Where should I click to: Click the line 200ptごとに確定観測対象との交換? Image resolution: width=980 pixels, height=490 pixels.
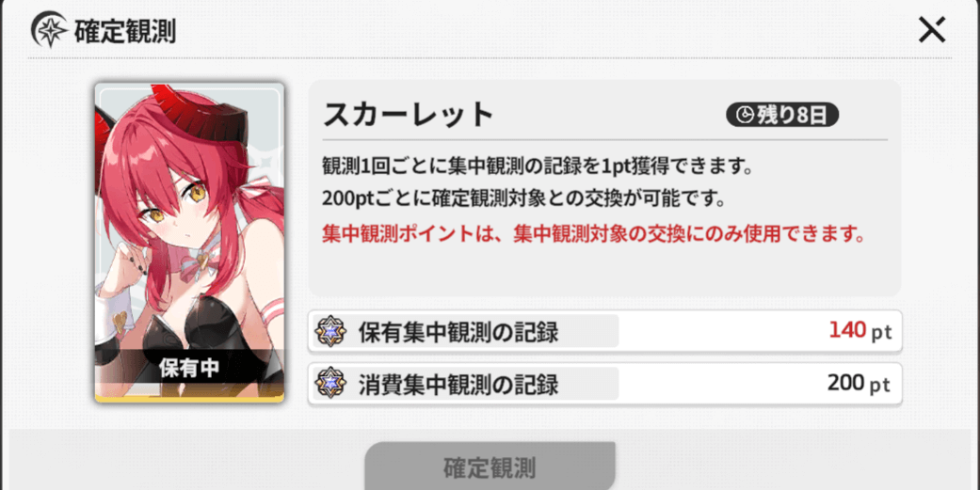[x=523, y=200]
